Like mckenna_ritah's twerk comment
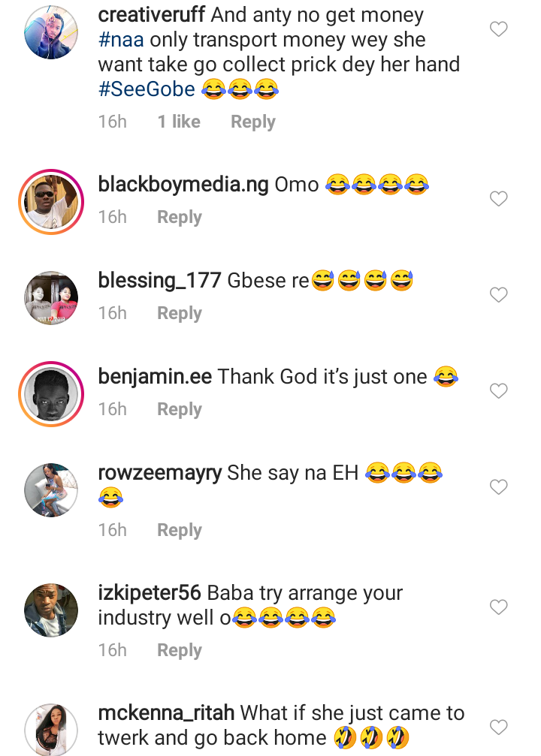 pos(498,727)
